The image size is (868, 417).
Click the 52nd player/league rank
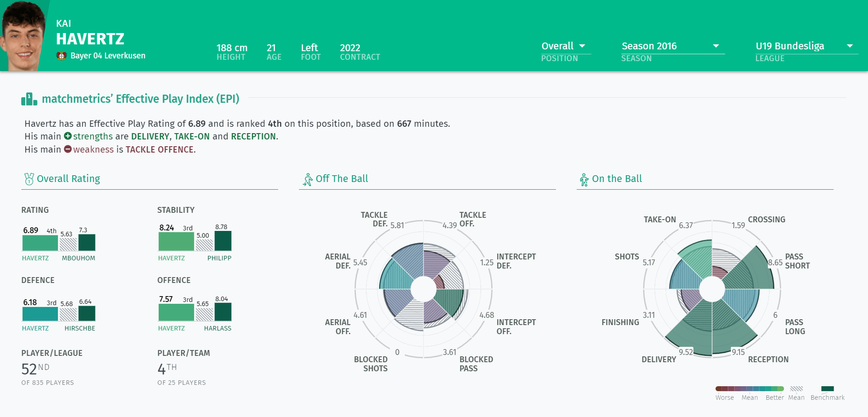(35, 369)
